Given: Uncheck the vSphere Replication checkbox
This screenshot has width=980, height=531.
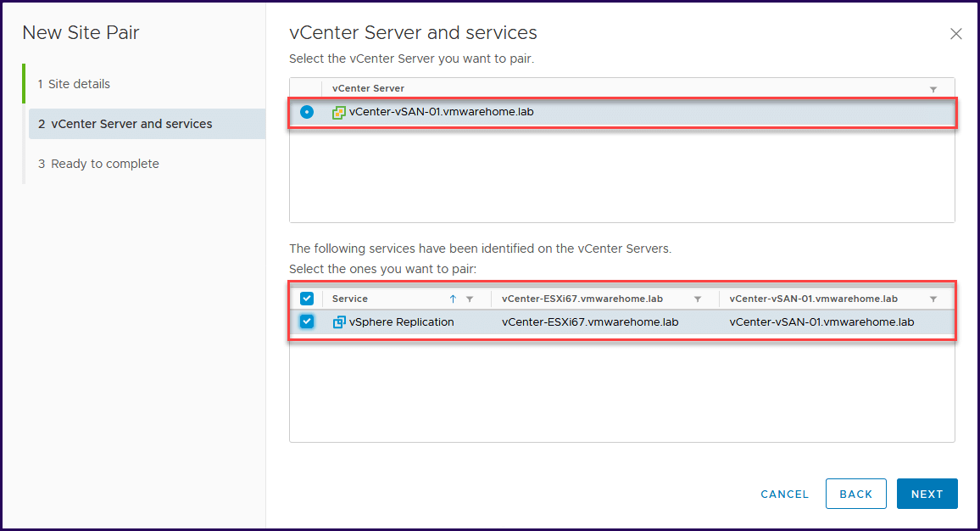Looking at the screenshot, I should (x=306, y=321).
